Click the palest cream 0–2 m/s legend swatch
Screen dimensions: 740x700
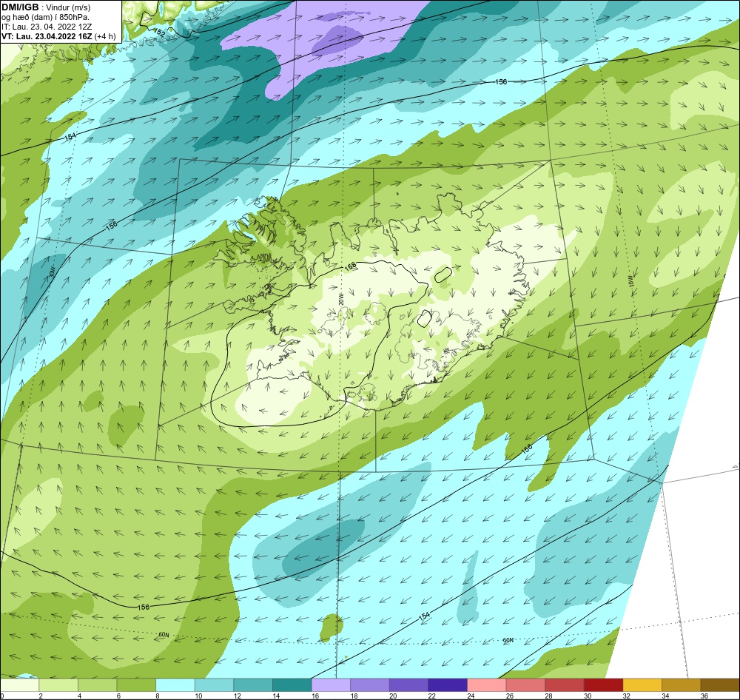pos(20,685)
